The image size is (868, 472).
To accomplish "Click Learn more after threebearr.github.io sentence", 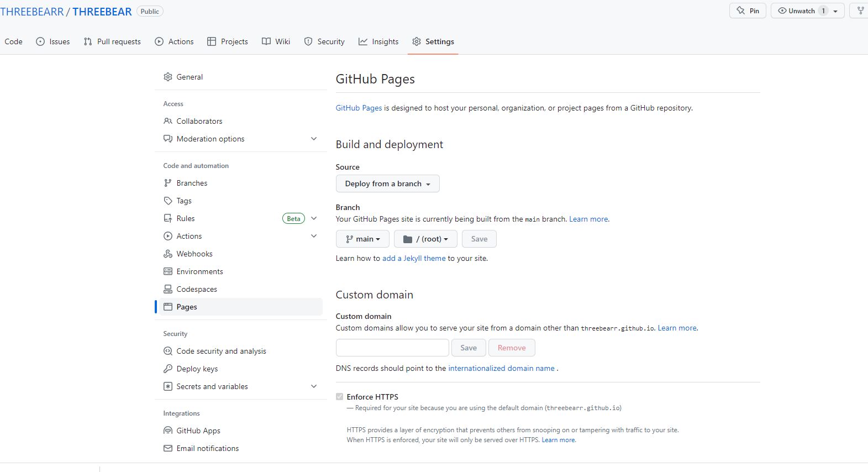I will tap(677, 328).
